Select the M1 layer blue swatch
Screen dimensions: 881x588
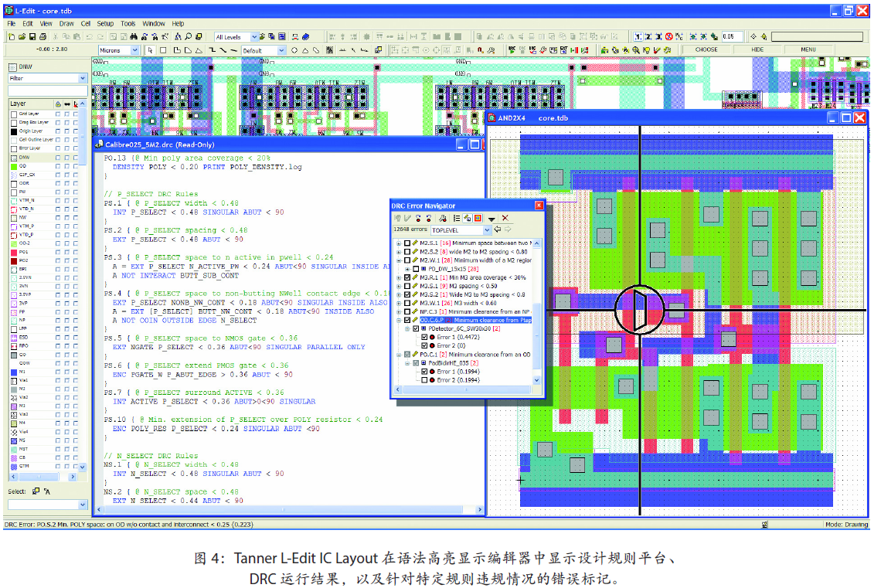(14, 372)
